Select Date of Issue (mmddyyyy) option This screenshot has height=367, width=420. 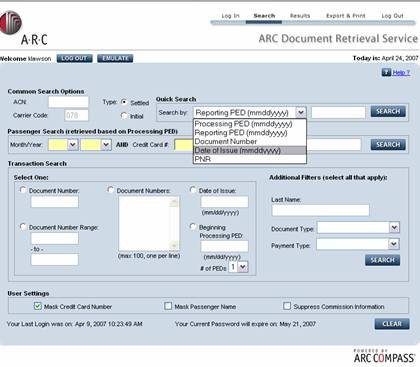[x=250, y=150]
